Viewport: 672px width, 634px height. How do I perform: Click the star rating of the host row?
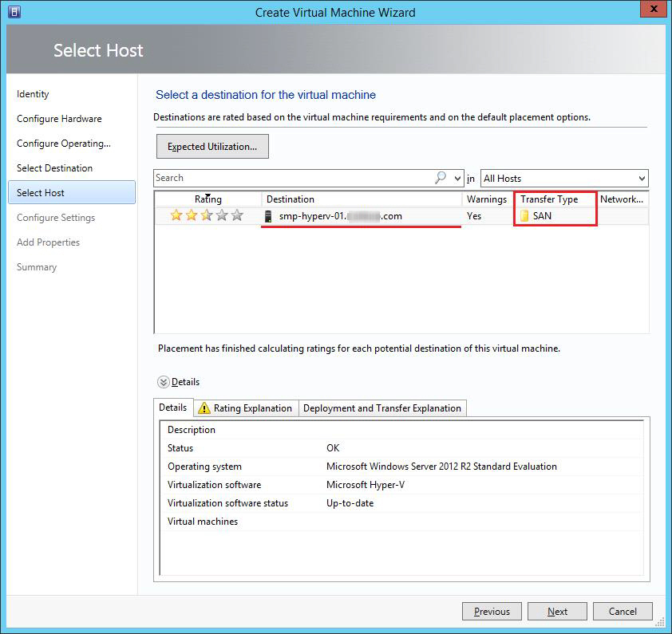click(x=207, y=215)
